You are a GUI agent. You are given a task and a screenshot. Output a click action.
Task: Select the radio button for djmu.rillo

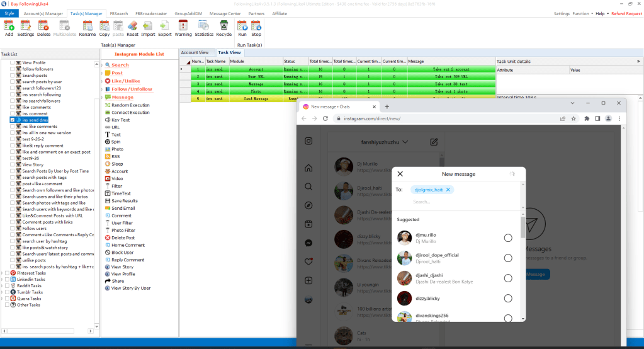click(x=508, y=237)
